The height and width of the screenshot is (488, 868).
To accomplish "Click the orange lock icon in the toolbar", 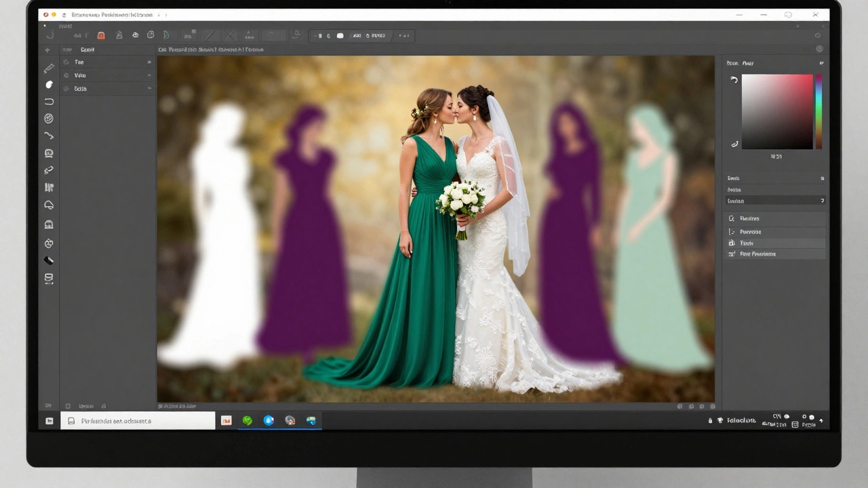I will point(100,35).
